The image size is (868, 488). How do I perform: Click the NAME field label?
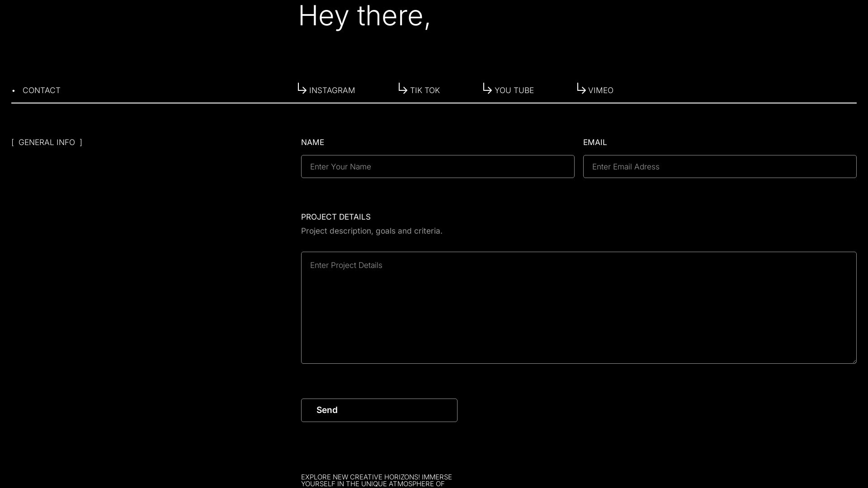coord(312,142)
